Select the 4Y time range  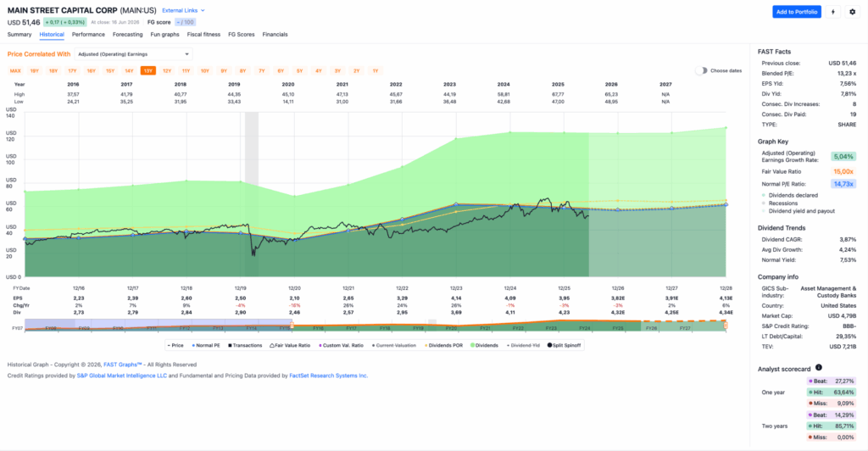[319, 71]
